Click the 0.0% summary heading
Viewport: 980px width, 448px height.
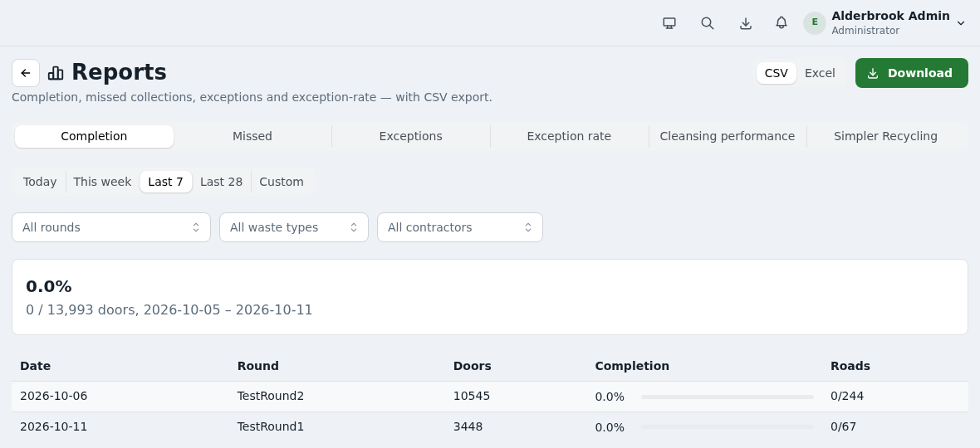pos(49,287)
